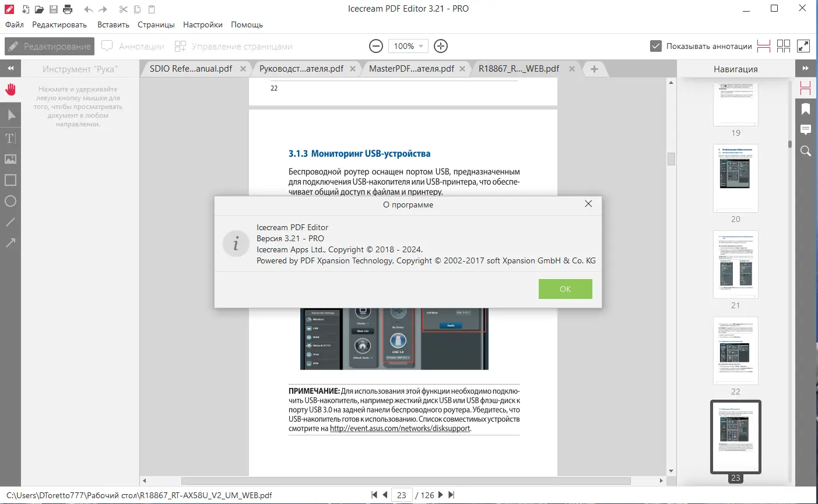Switch to Аннотации mode
This screenshot has width=818, height=504.
click(134, 46)
